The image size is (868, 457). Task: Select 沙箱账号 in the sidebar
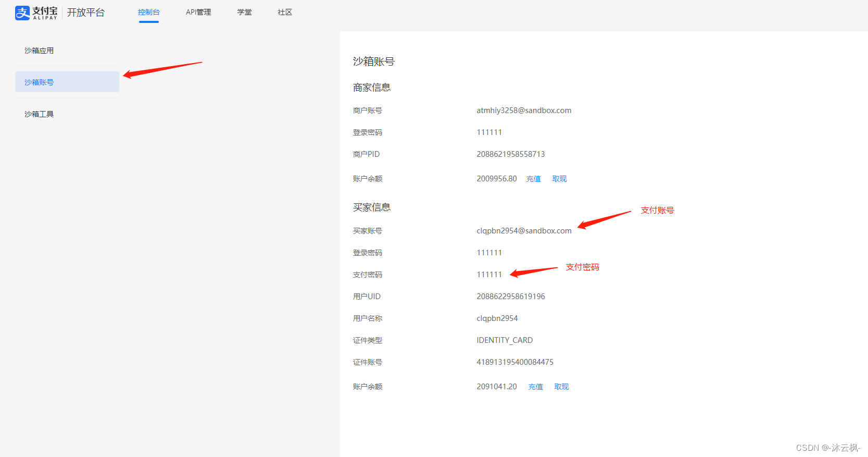pos(67,82)
